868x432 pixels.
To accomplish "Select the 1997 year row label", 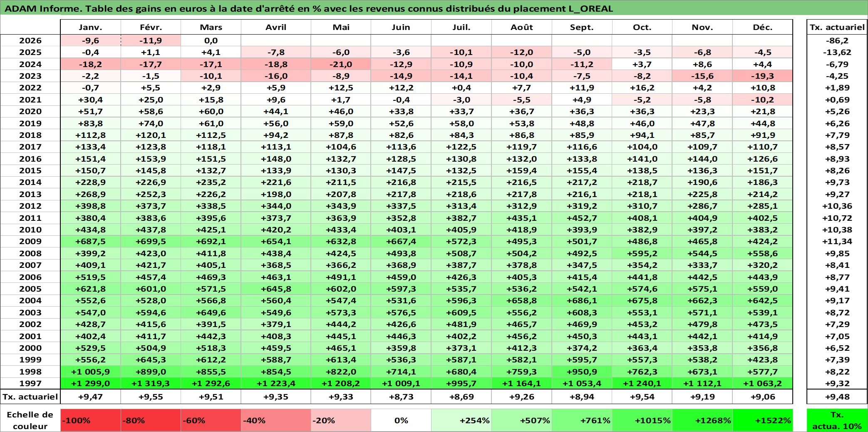I will (30, 383).
